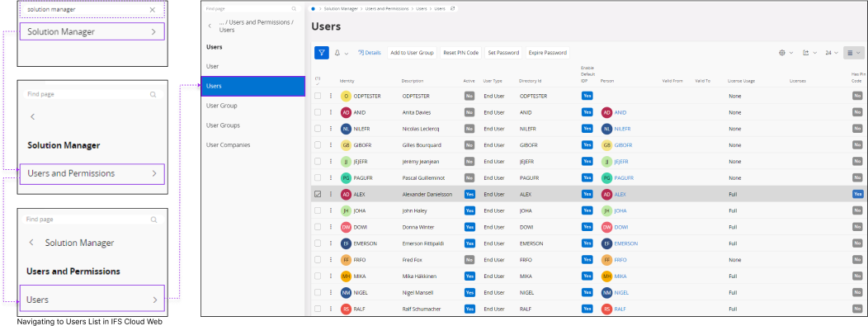This screenshot has width=868, height=326.
Task: Check the ANID row checkbox
Action: coord(318,111)
